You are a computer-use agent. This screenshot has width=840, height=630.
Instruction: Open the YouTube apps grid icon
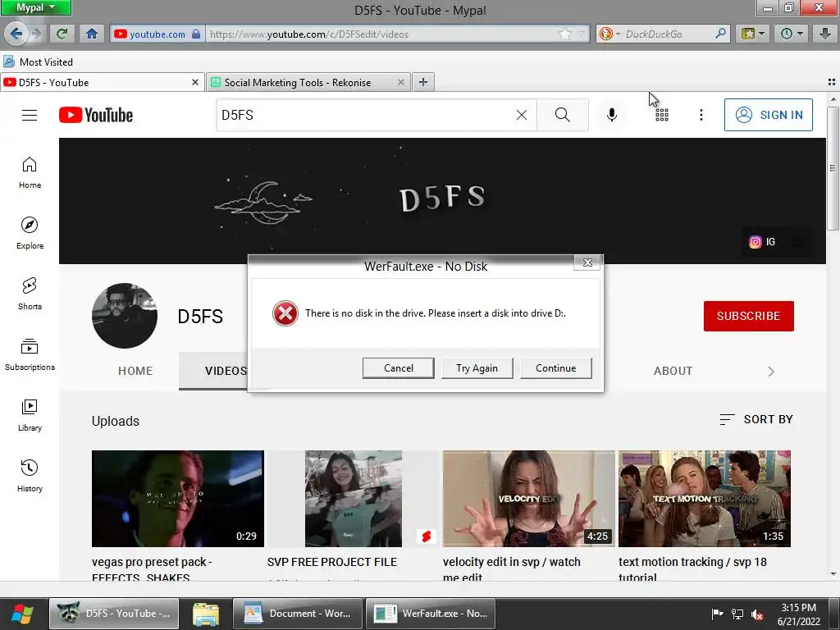662,115
